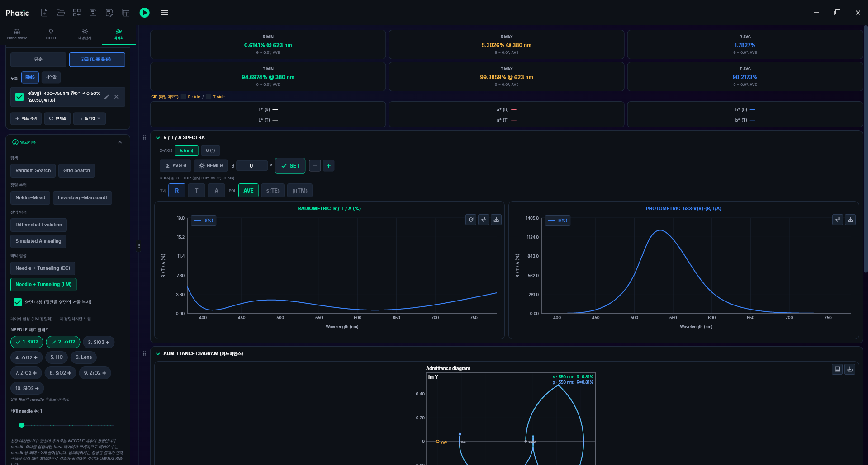
Task: Click the open folder icon
Action: click(x=61, y=13)
